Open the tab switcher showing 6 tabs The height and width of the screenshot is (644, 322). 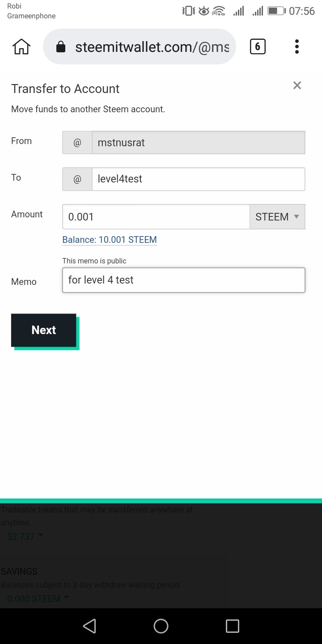pos(257,47)
